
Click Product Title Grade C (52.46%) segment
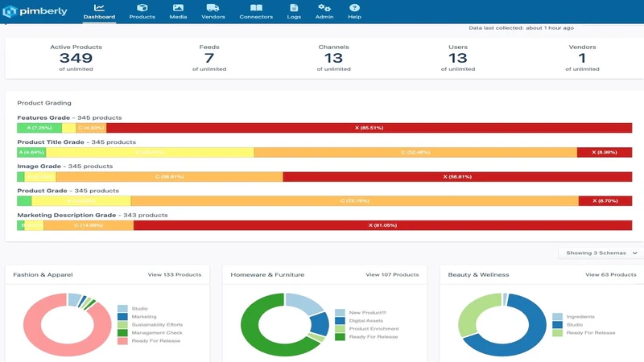click(x=415, y=152)
